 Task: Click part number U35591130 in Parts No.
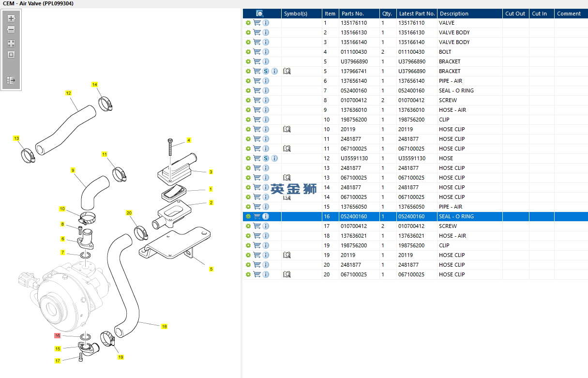(x=354, y=158)
